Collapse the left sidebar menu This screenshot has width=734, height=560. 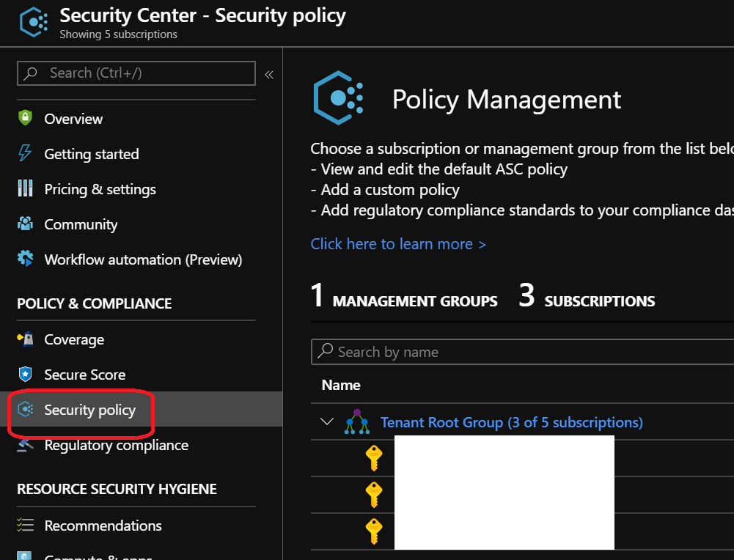tap(269, 74)
